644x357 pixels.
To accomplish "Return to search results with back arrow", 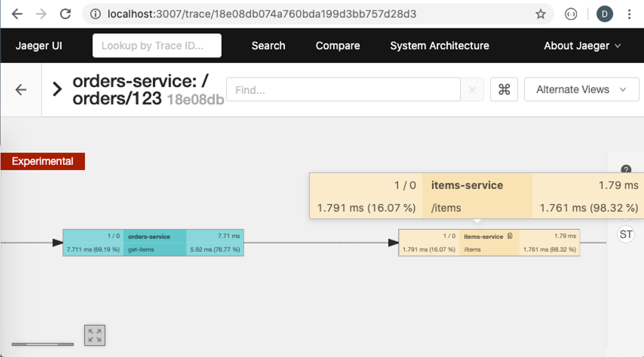I will (x=21, y=90).
